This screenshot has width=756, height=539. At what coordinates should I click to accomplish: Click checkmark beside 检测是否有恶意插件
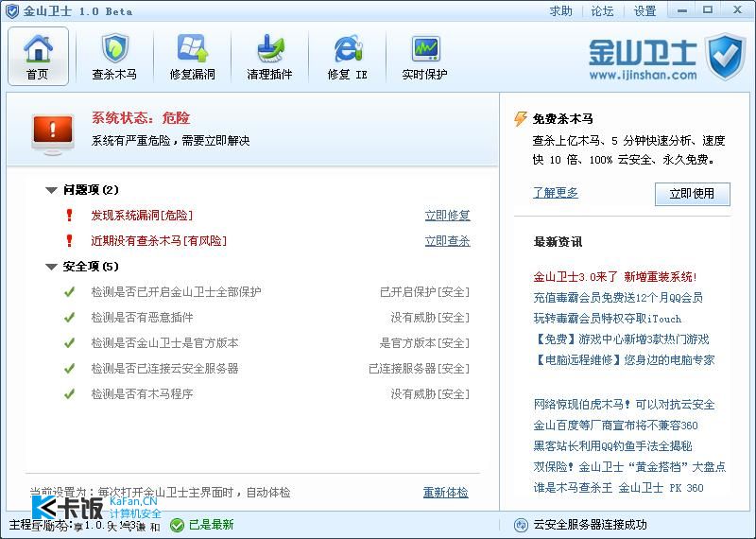69,317
